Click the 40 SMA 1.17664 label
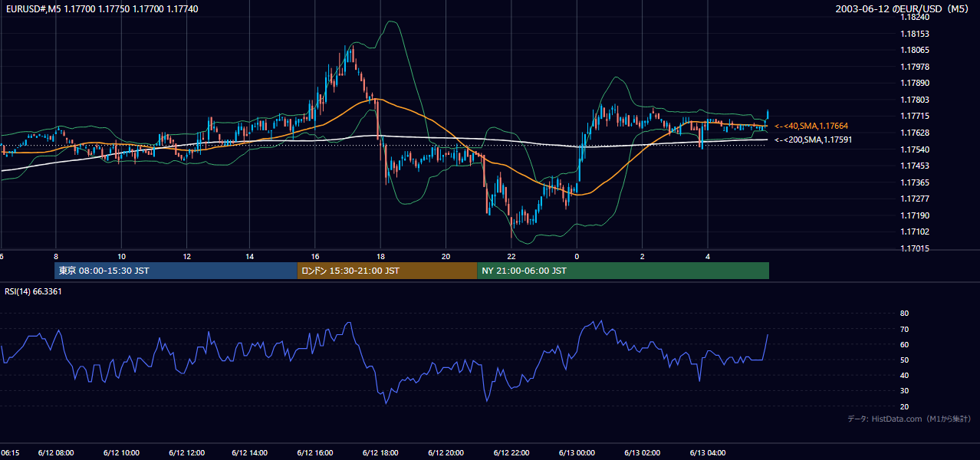 coord(811,126)
